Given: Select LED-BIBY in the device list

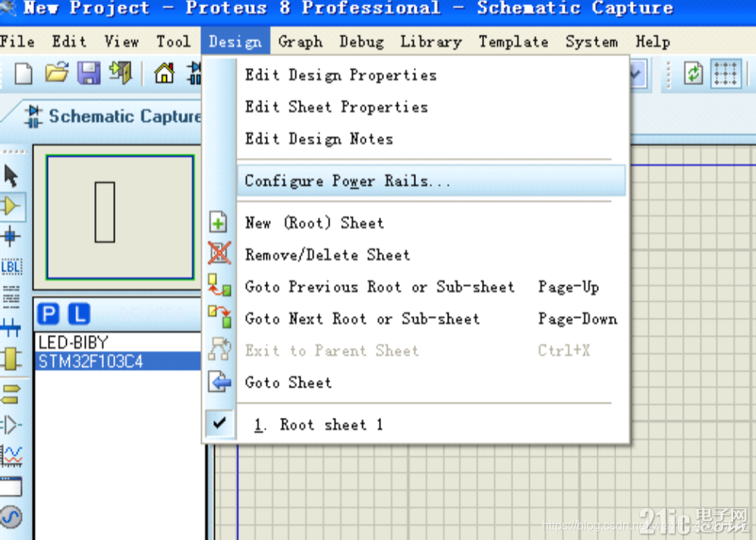Looking at the screenshot, I should click(x=118, y=342).
